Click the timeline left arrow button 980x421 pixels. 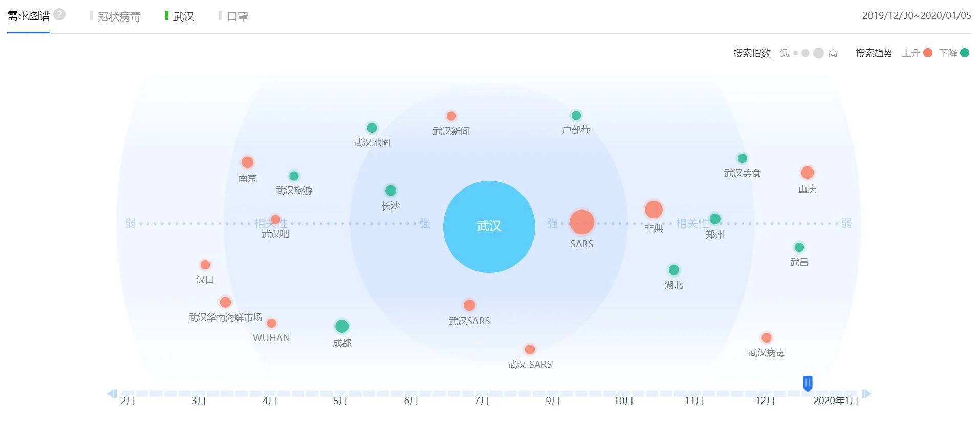point(112,393)
